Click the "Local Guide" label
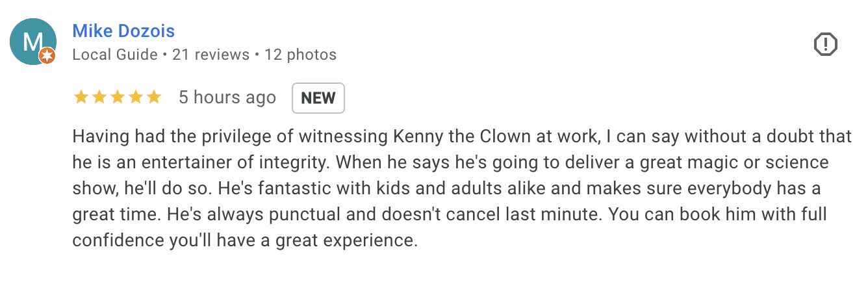The width and height of the screenshot is (868, 282). (x=115, y=55)
